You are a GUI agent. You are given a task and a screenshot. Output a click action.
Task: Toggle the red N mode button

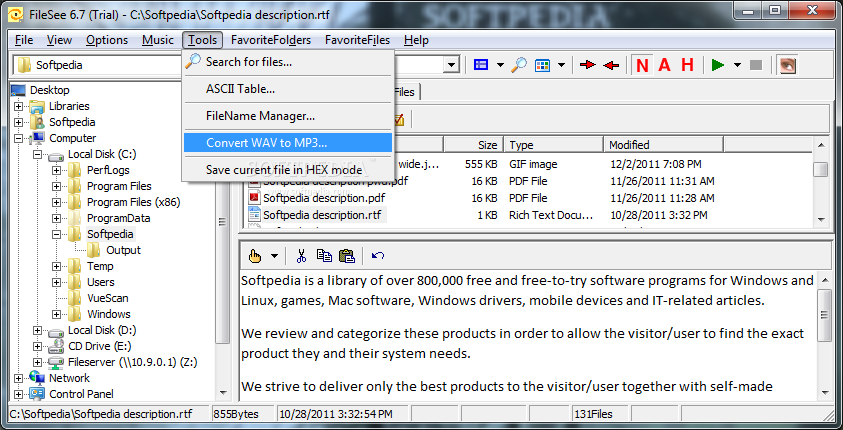point(642,65)
